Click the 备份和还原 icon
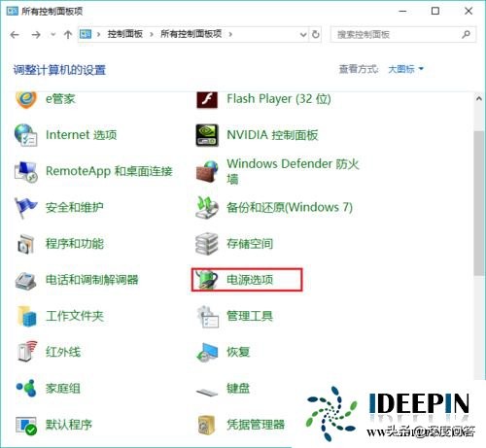 coord(207,208)
